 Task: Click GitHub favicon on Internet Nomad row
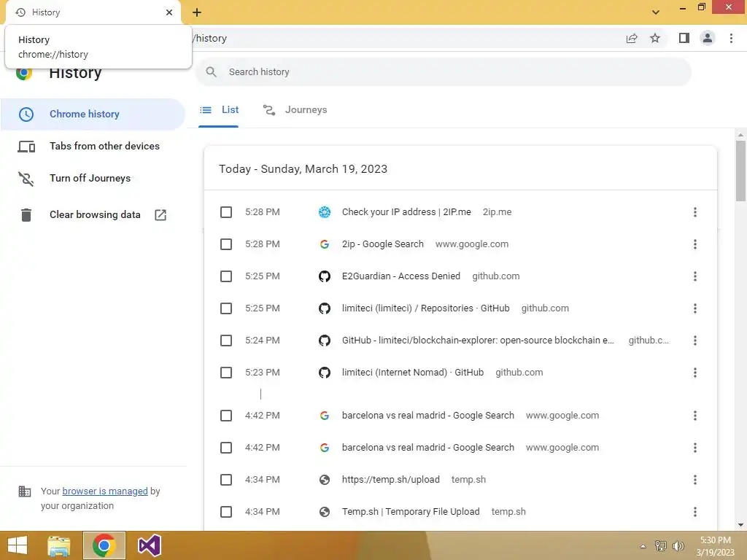pos(325,373)
